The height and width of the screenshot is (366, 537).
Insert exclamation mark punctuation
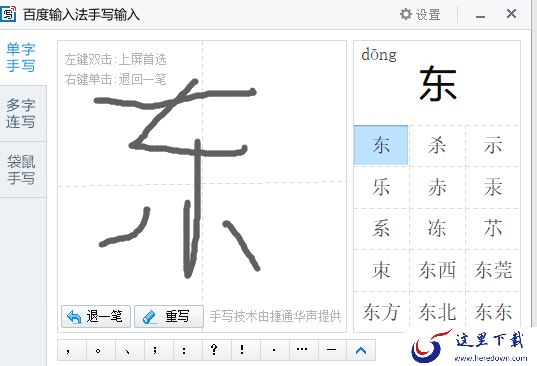pyautogui.click(x=246, y=350)
